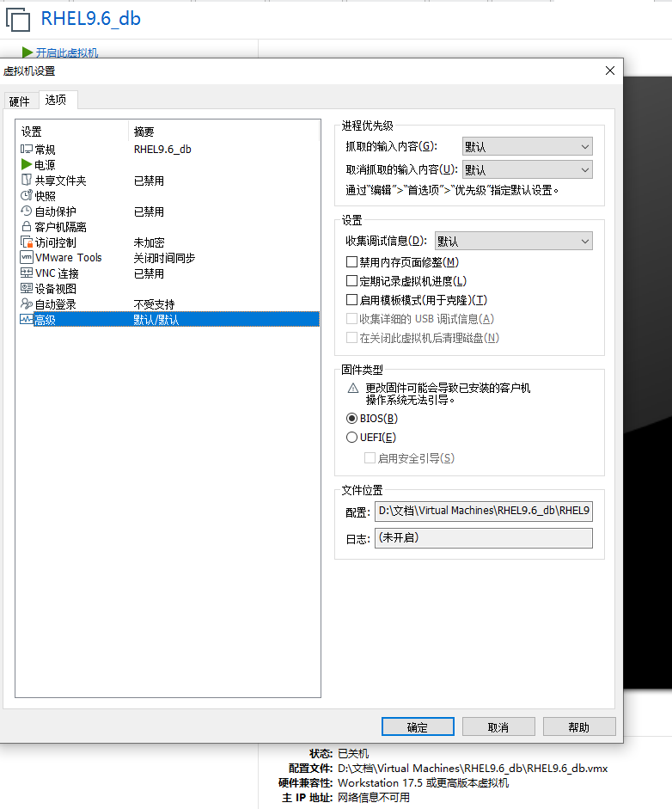
Task: Click the 不受支持 summary text
Action: tap(154, 304)
